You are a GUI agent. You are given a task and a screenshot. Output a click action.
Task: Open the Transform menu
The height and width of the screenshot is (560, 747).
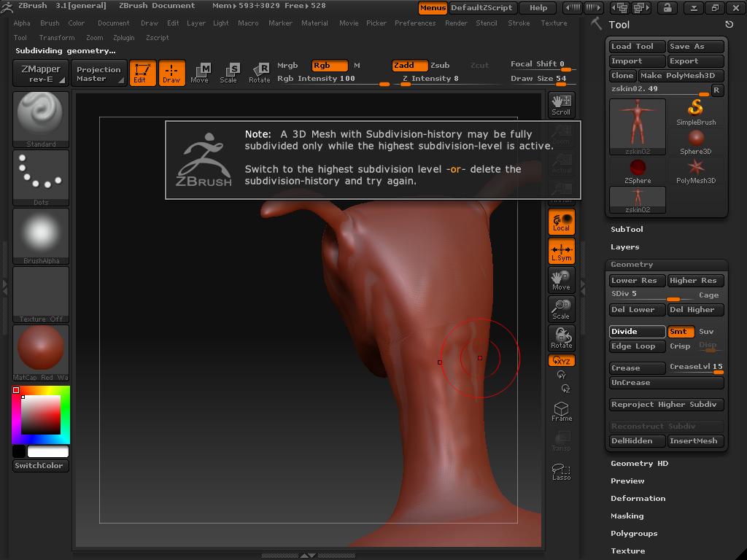pos(57,38)
